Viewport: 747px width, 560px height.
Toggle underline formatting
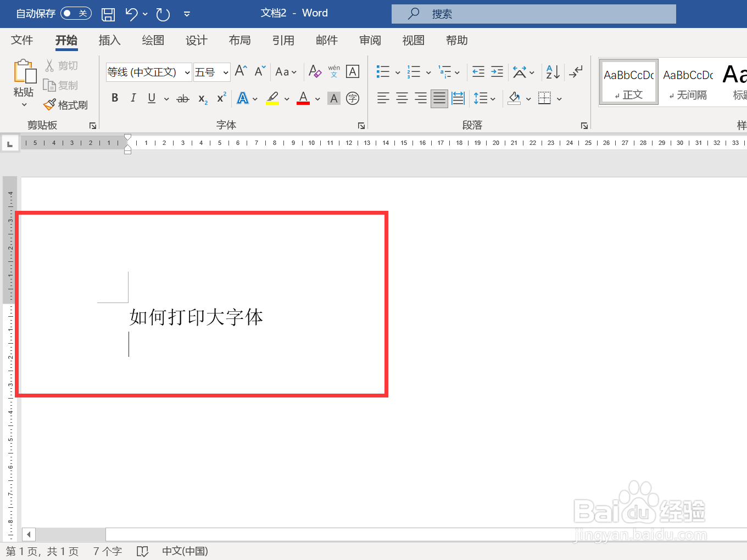coord(152,98)
